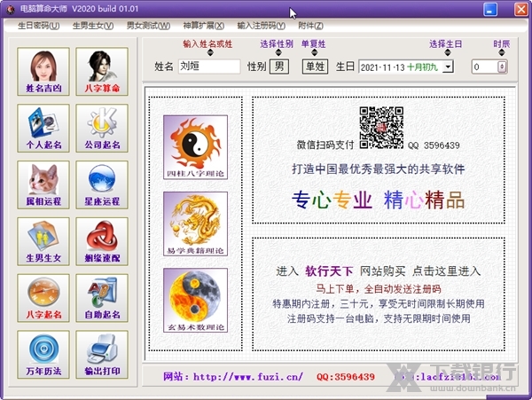Open the 附件(Z) menu
The image size is (532, 400).
(x=311, y=26)
